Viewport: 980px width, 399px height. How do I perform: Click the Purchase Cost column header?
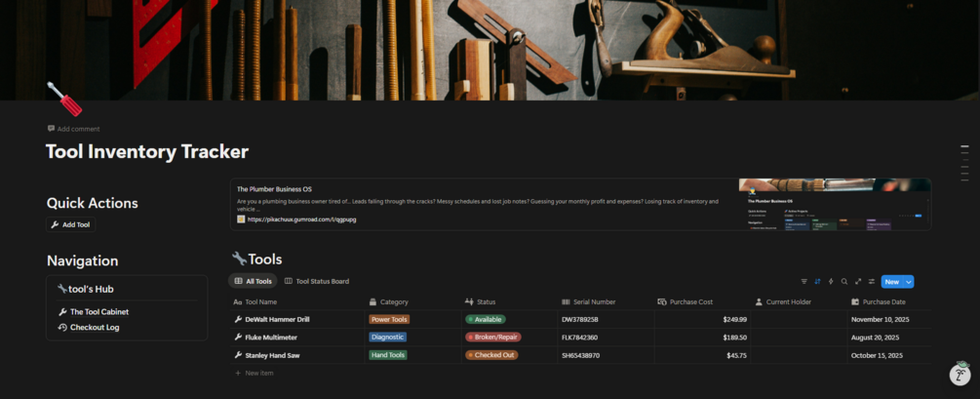click(x=702, y=302)
